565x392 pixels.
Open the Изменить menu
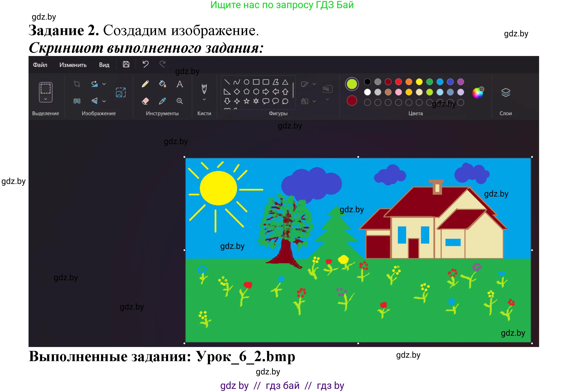pyautogui.click(x=73, y=65)
